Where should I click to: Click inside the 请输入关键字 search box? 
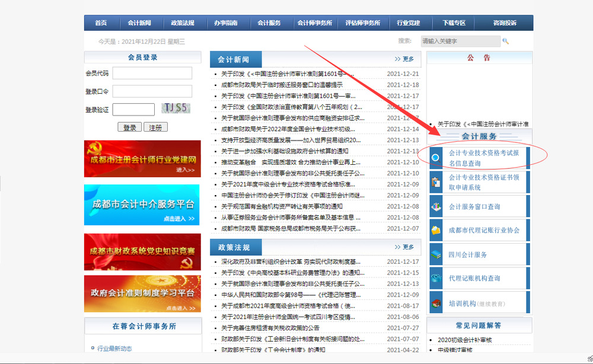tap(461, 41)
